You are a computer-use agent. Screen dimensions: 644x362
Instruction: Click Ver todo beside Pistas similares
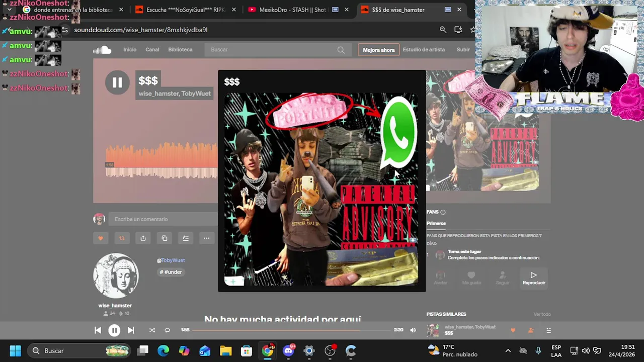tap(542, 314)
